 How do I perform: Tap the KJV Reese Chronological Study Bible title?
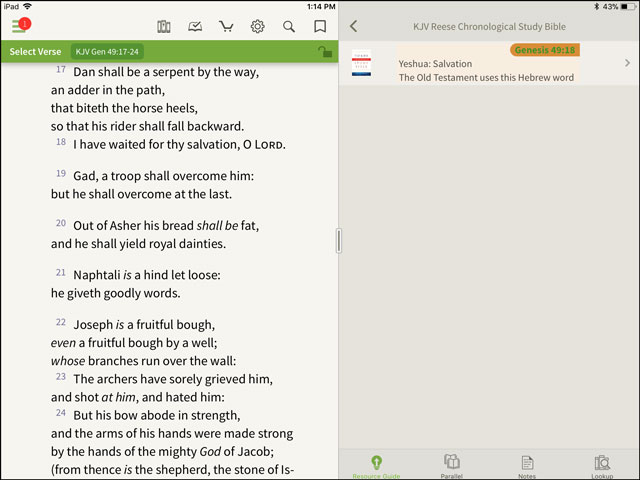[x=489, y=27]
